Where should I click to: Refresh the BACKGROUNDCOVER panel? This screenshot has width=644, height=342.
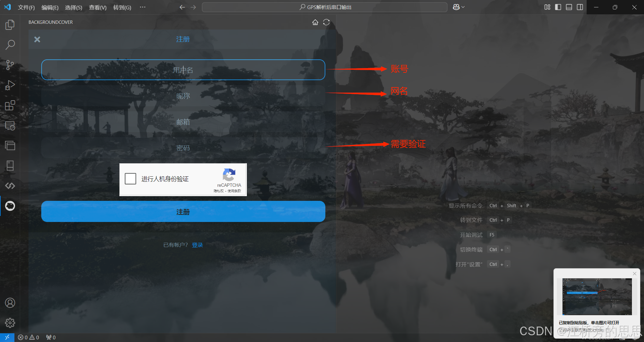pyautogui.click(x=326, y=22)
